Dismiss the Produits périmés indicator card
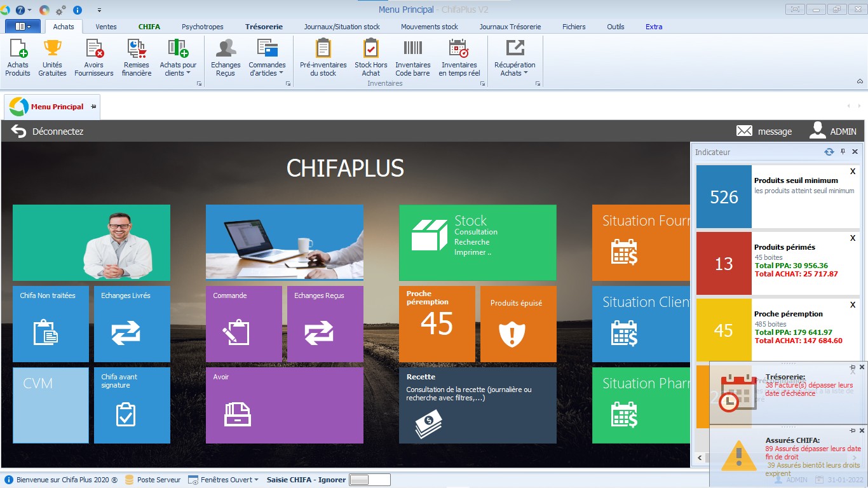Viewport: 868px width, 488px height. click(853, 238)
